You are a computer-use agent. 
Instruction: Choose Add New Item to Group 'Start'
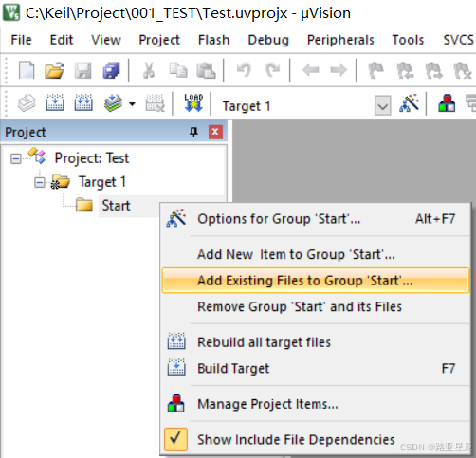click(x=315, y=254)
